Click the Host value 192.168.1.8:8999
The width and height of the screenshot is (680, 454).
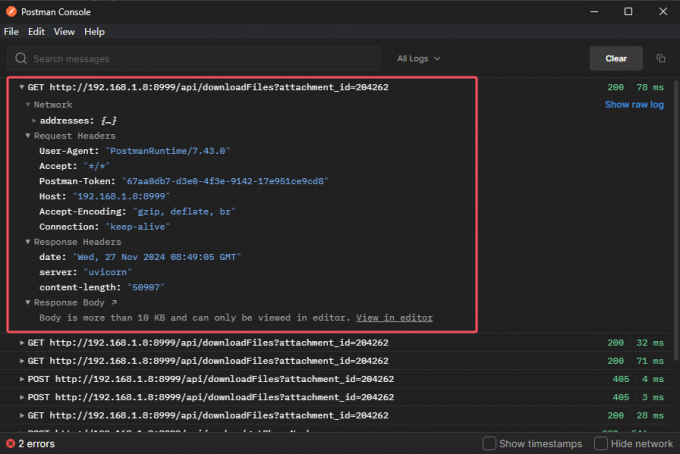(x=121, y=196)
